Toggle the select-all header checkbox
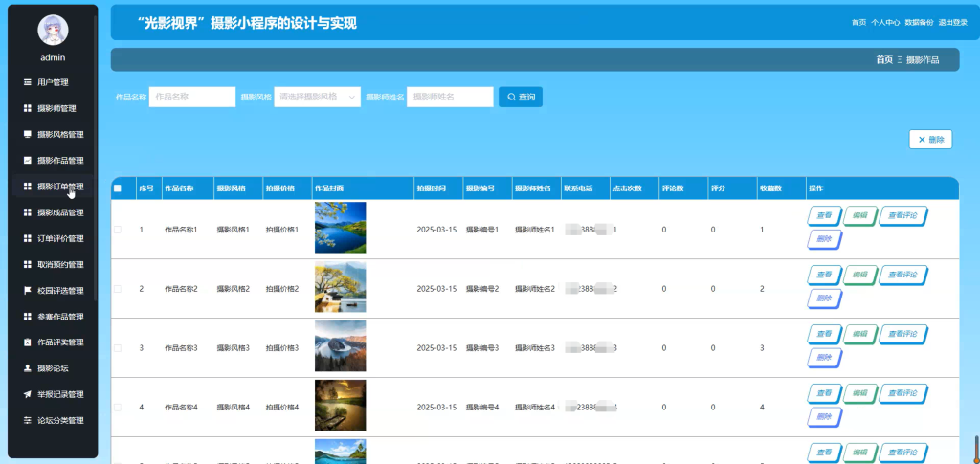The height and width of the screenshot is (464, 980). click(x=117, y=188)
